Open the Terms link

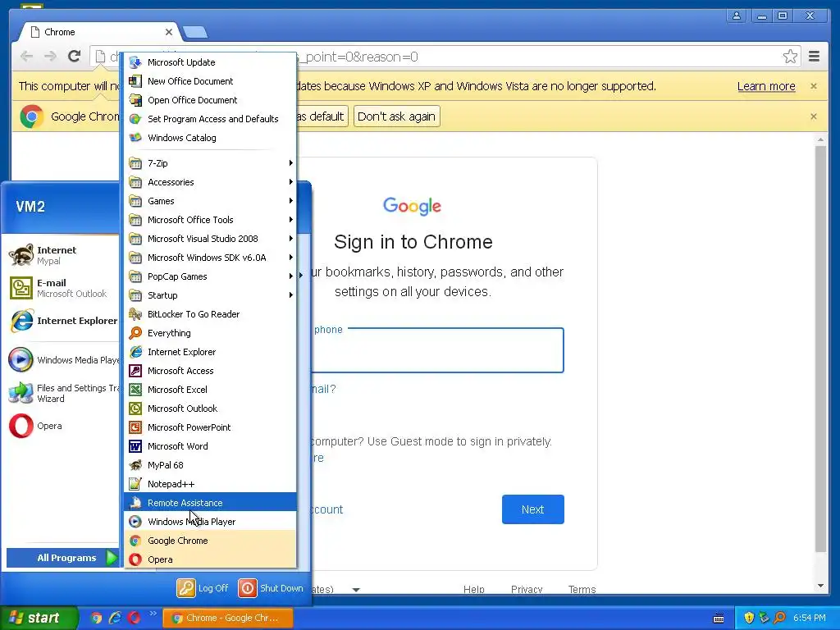coord(582,589)
